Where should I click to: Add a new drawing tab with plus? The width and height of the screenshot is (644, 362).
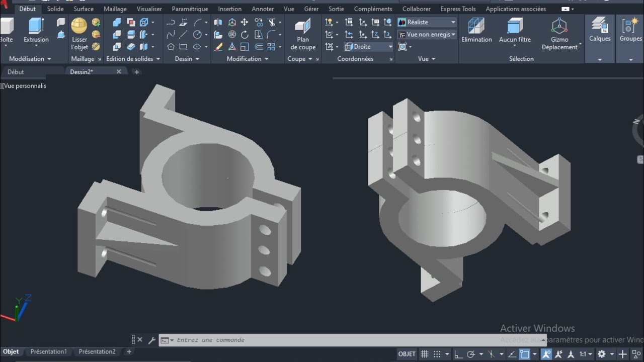[136, 72]
